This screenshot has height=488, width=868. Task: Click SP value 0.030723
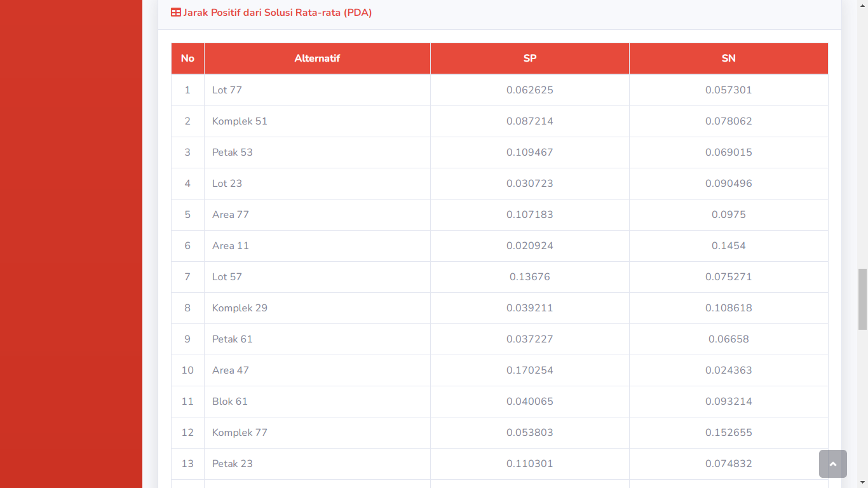(x=530, y=184)
